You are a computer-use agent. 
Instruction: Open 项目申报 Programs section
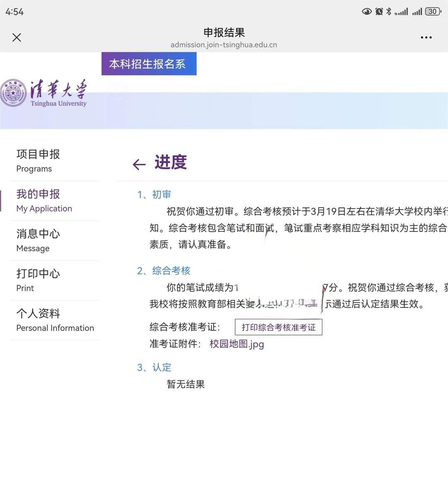(x=38, y=160)
